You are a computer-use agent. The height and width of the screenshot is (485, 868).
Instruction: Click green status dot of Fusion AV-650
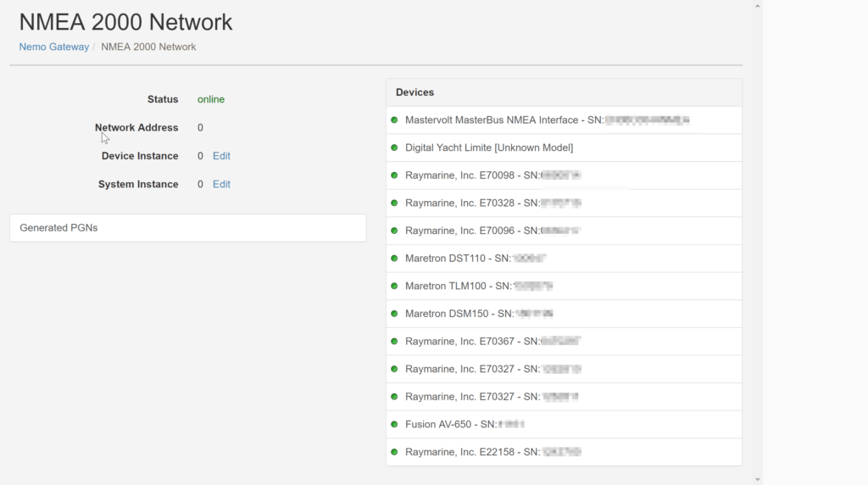tap(394, 425)
